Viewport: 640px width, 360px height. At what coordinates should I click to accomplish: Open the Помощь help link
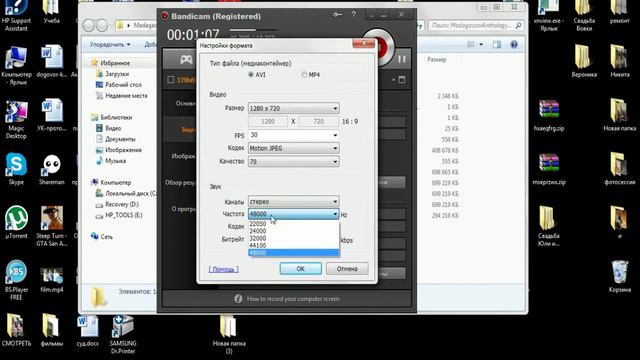click(224, 269)
